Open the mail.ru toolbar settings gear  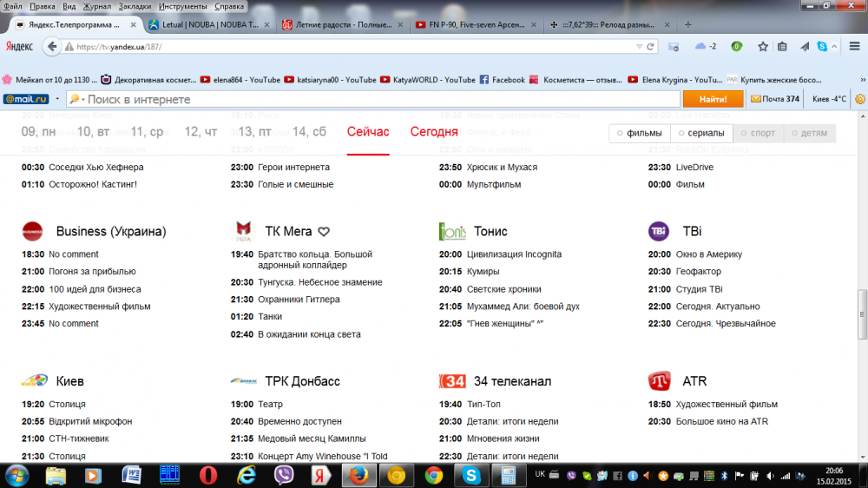point(859,99)
